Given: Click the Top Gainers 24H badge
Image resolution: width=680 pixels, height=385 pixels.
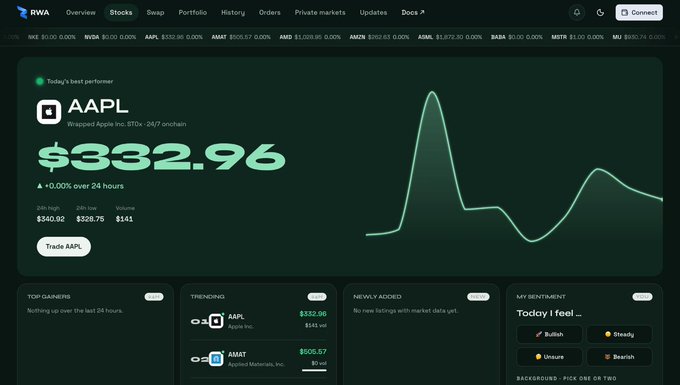Looking at the screenshot, I should coord(154,297).
